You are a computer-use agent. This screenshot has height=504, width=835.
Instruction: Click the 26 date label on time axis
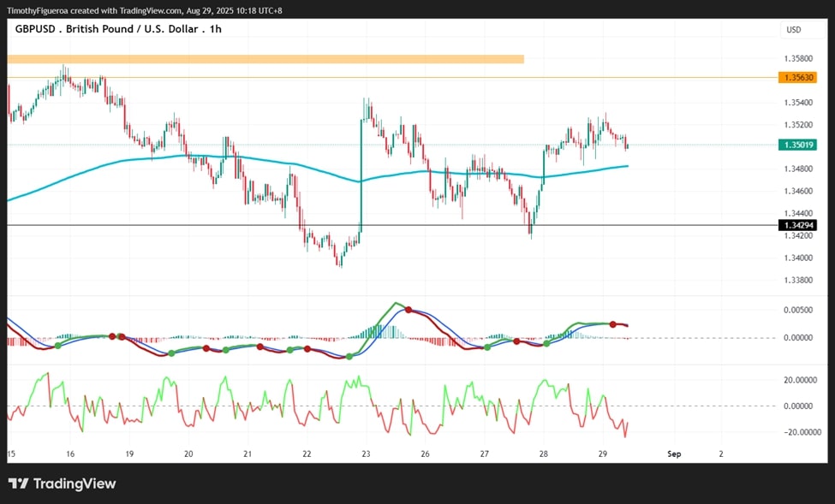click(x=425, y=454)
